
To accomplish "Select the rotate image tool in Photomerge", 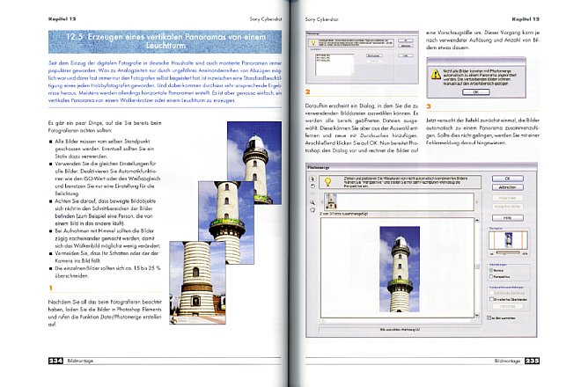I will point(312,186).
